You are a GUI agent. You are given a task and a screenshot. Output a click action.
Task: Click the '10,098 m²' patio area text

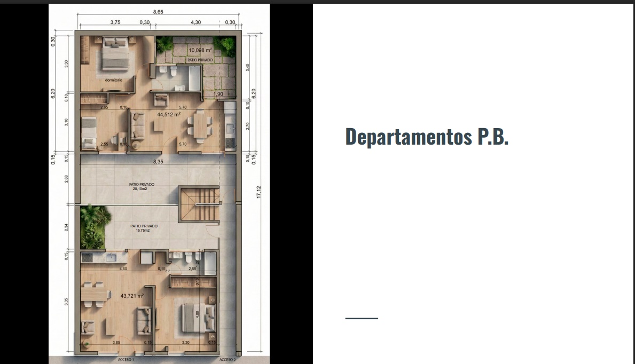(x=200, y=50)
